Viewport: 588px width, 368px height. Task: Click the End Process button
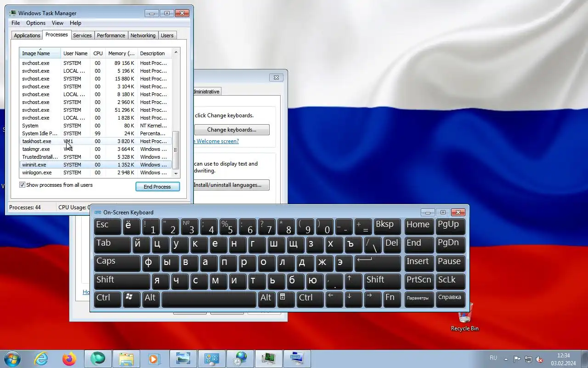click(x=158, y=187)
